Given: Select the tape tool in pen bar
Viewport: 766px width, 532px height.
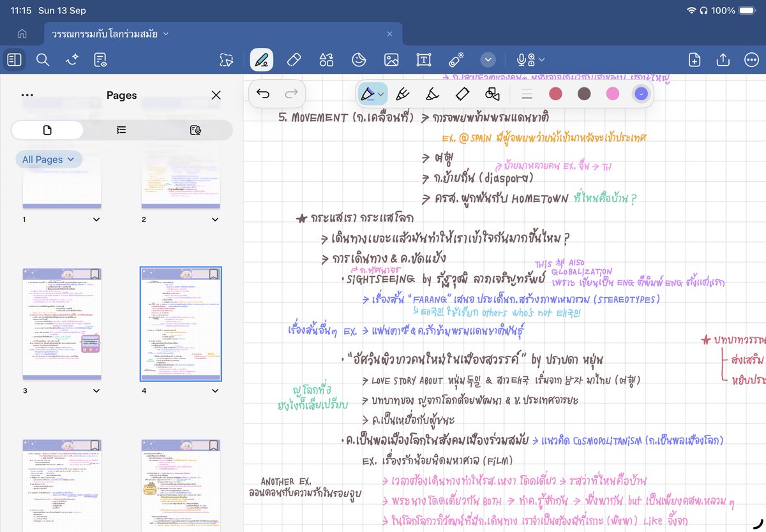Looking at the screenshot, I should (463, 94).
